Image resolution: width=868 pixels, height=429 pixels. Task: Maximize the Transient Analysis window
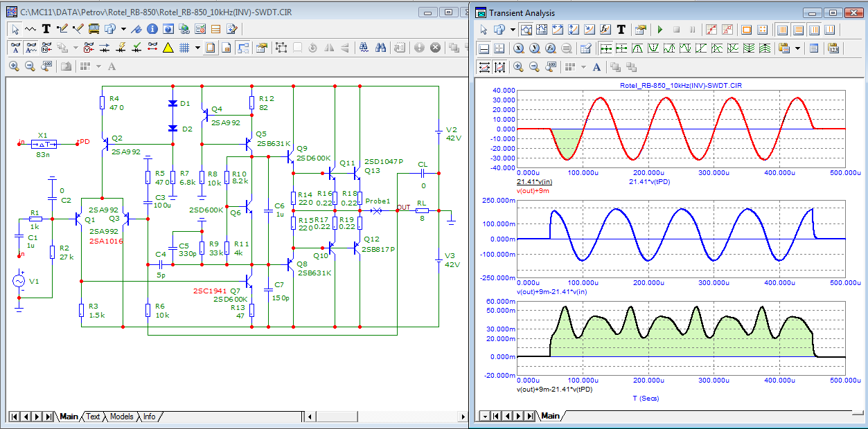point(833,12)
